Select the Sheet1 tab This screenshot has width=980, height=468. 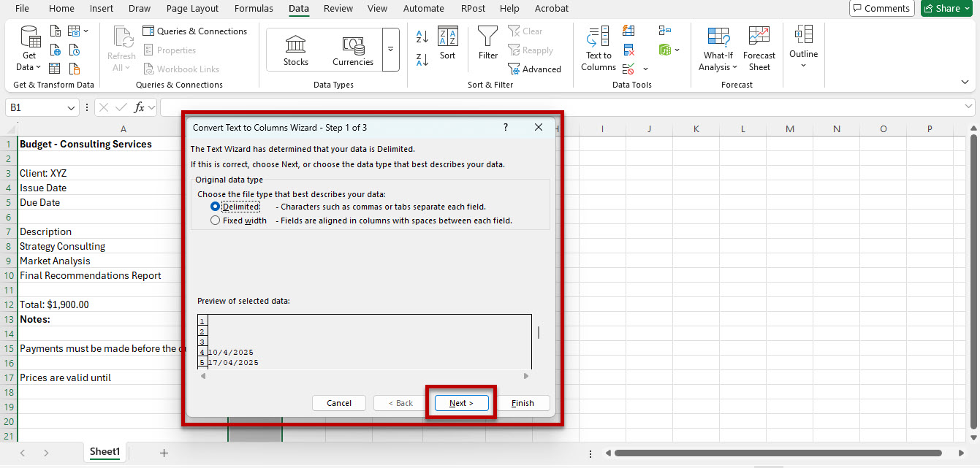pyautogui.click(x=105, y=452)
